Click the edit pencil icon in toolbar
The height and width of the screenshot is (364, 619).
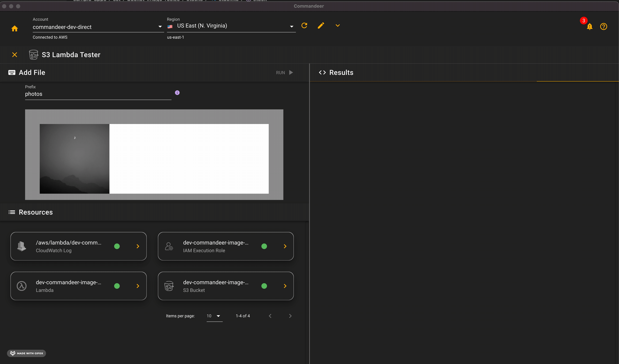321,26
